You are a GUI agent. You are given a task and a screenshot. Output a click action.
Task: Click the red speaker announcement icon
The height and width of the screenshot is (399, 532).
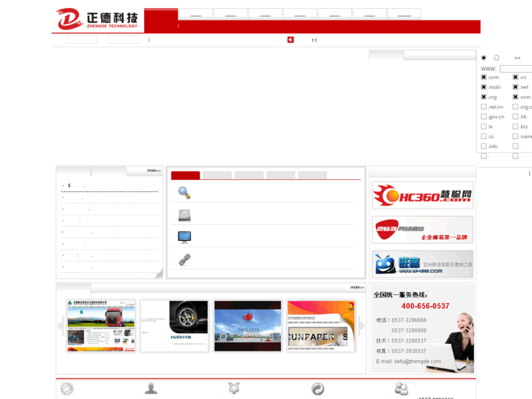click(x=291, y=40)
